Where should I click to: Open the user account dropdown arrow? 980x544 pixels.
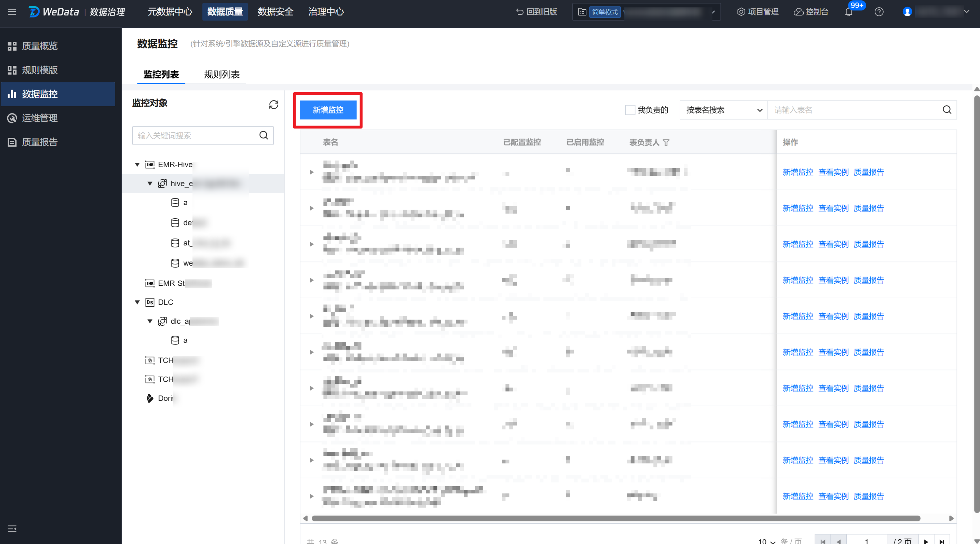pos(967,12)
